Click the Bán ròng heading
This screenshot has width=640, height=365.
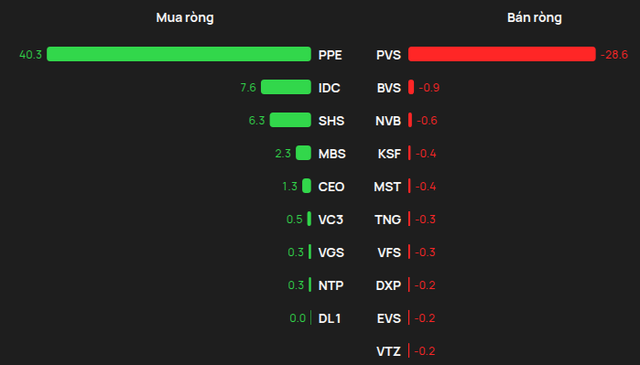click(534, 18)
